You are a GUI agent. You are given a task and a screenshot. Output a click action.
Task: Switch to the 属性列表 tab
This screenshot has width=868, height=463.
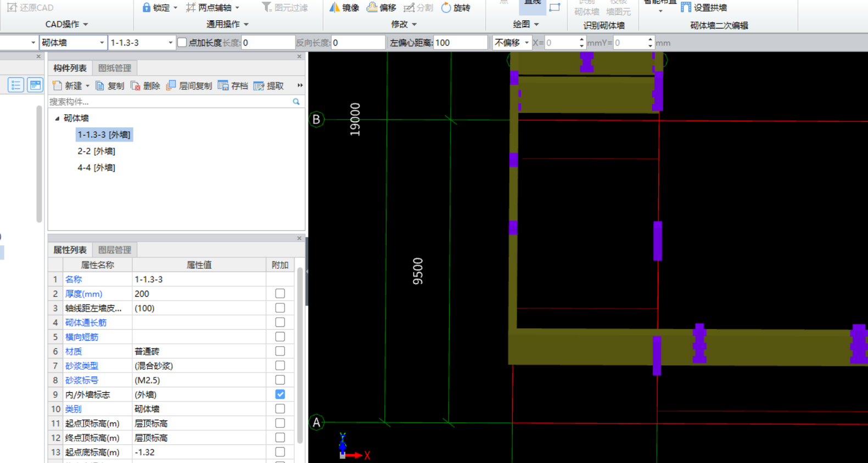tap(70, 250)
